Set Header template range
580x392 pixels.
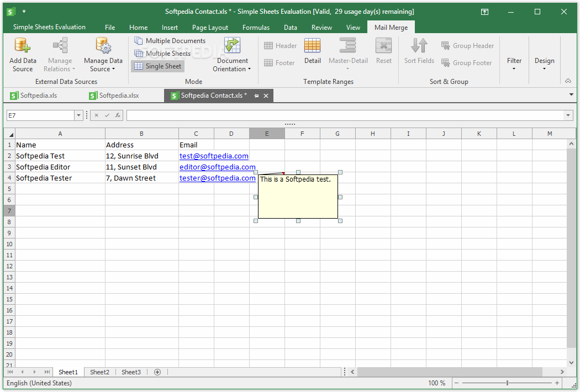point(281,45)
